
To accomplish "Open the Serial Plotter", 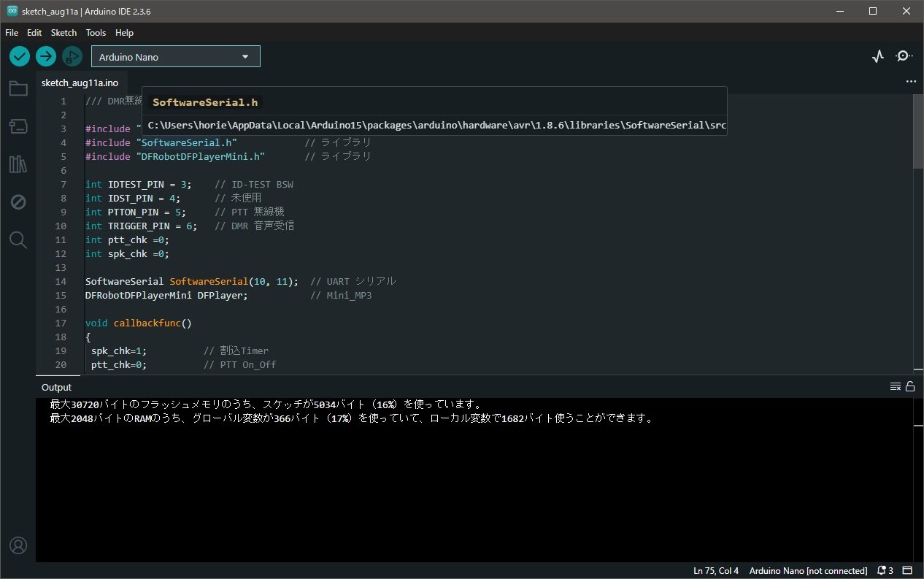I will coord(878,56).
